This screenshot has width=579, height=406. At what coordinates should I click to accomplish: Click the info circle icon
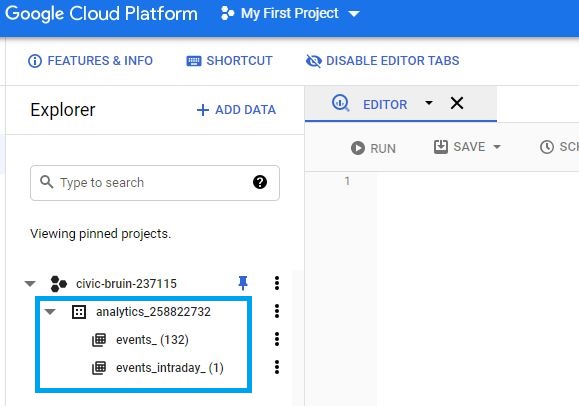(35, 61)
